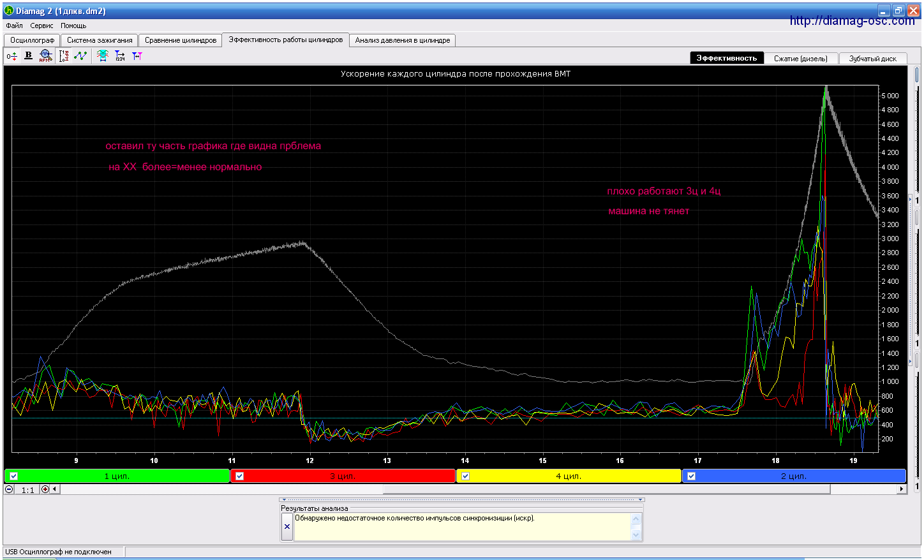Click the 12 mark on the time axis
This screenshot has height=560, width=924.
309,461
